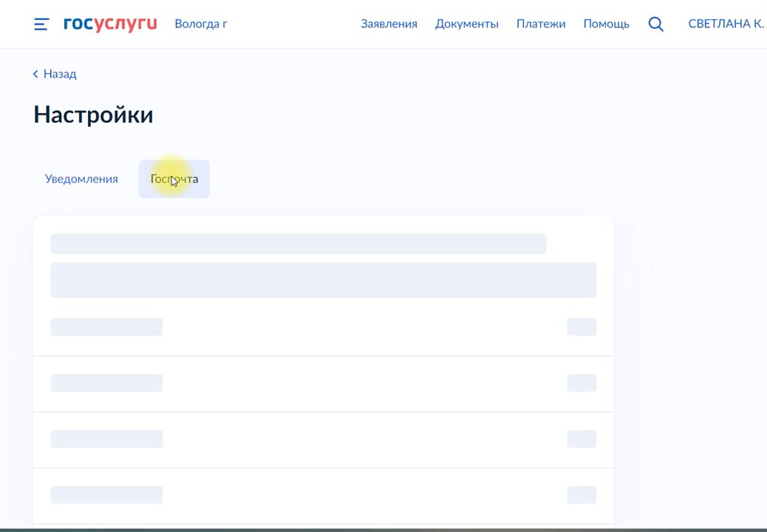Image resolution: width=767 pixels, height=532 pixels.
Task: Click the back chevron arrow beside Назад
Action: coord(35,74)
